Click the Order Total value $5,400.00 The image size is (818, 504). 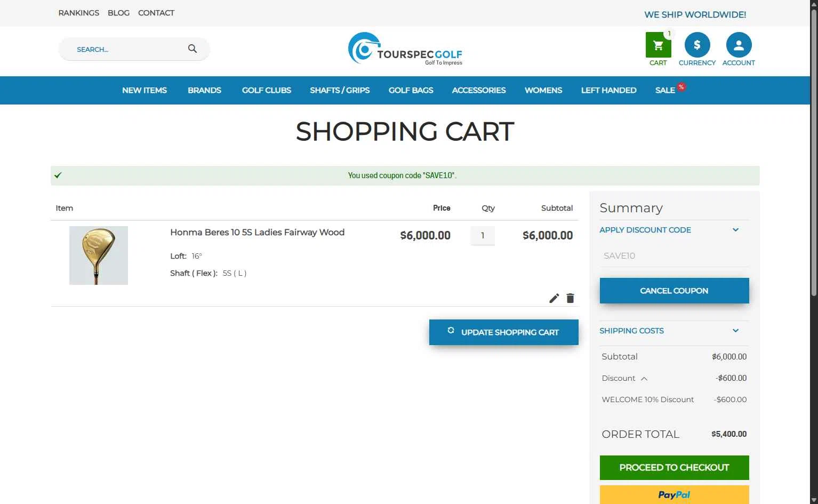pos(729,434)
